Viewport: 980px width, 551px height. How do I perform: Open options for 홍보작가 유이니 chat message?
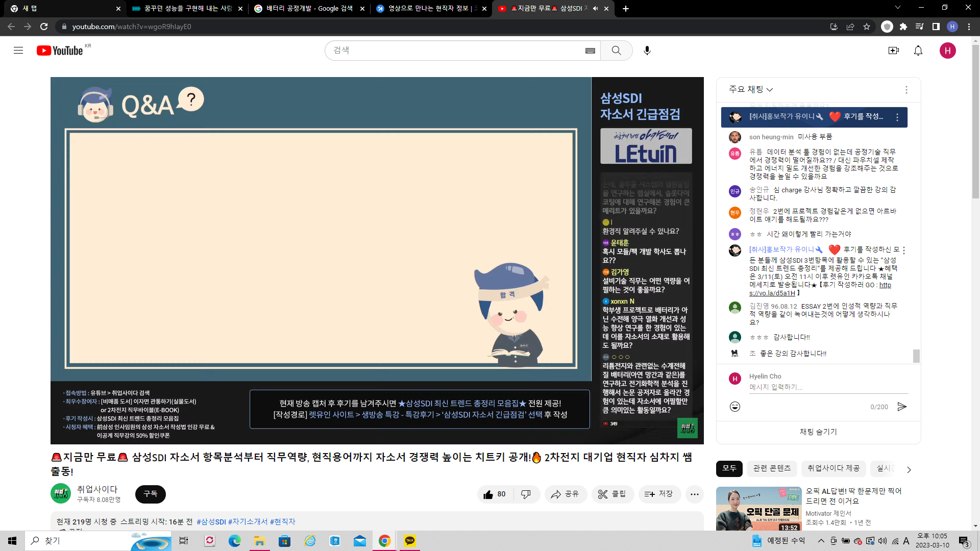click(x=904, y=251)
